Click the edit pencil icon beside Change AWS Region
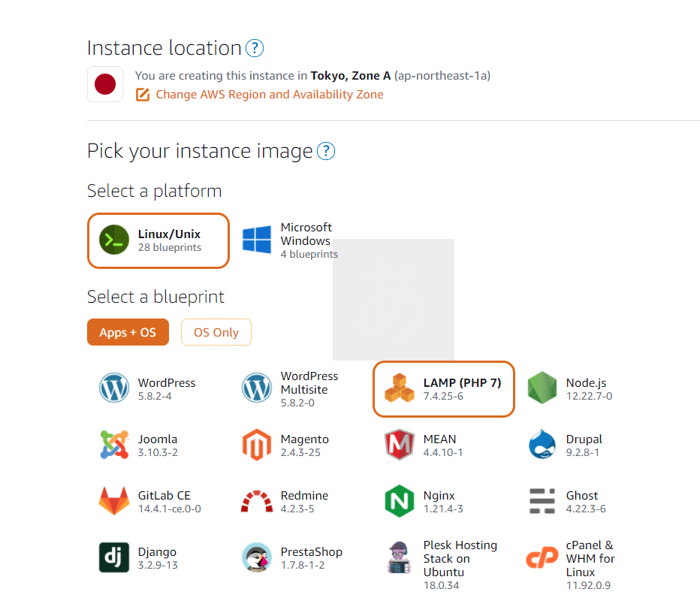This screenshot has height=613, width=700. coord(143,95)
